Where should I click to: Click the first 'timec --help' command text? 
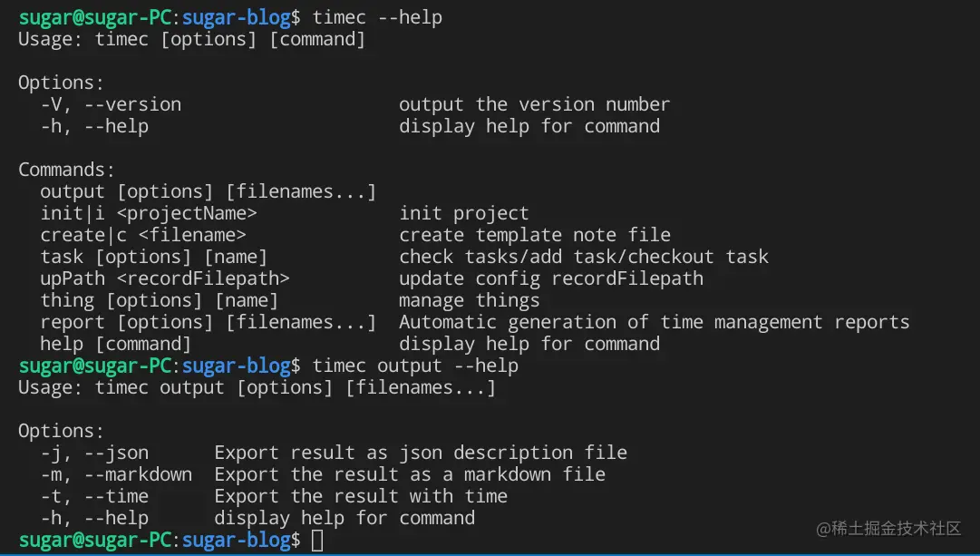377,17
